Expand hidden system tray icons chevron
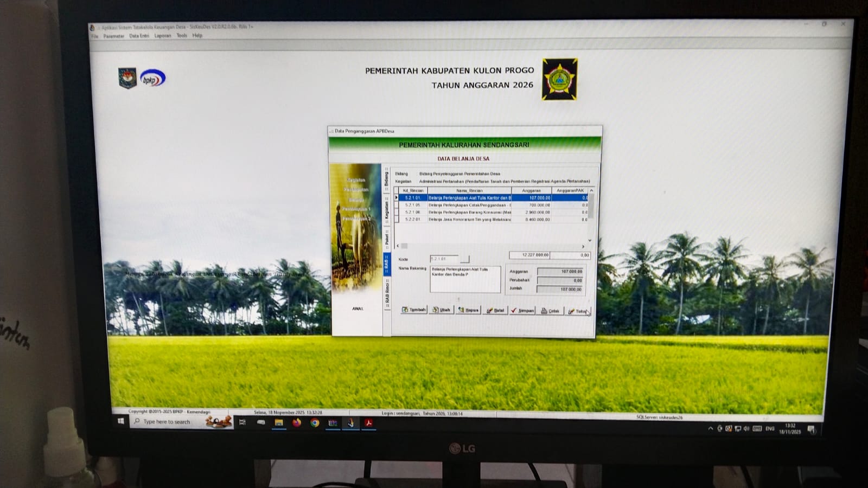This screenshot has height=488, width=868. click(711, 428)
